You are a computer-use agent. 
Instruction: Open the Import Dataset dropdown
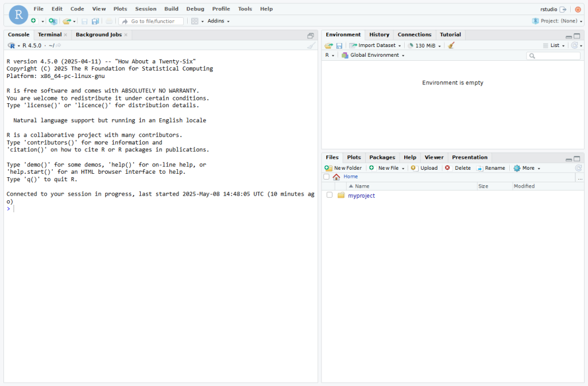coord(376,45)
